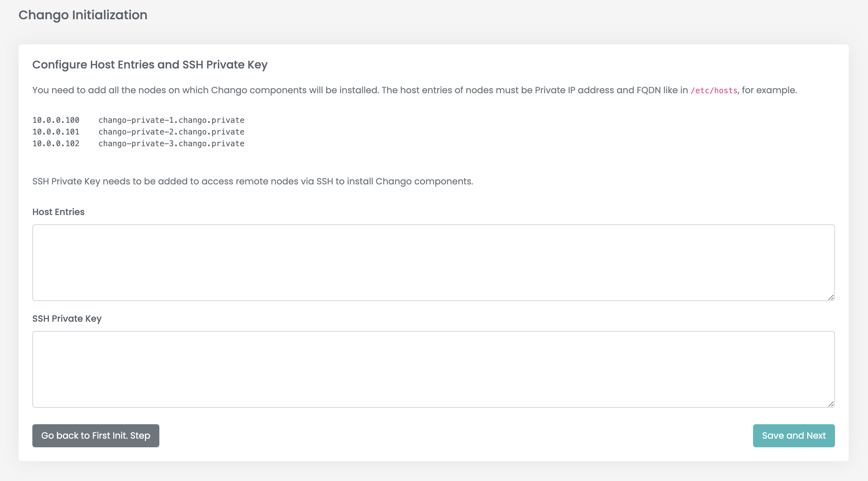Screen dimensions: 868x481
Task: Click the 10.0.0.100 example IP address
Action: point(56,120)
